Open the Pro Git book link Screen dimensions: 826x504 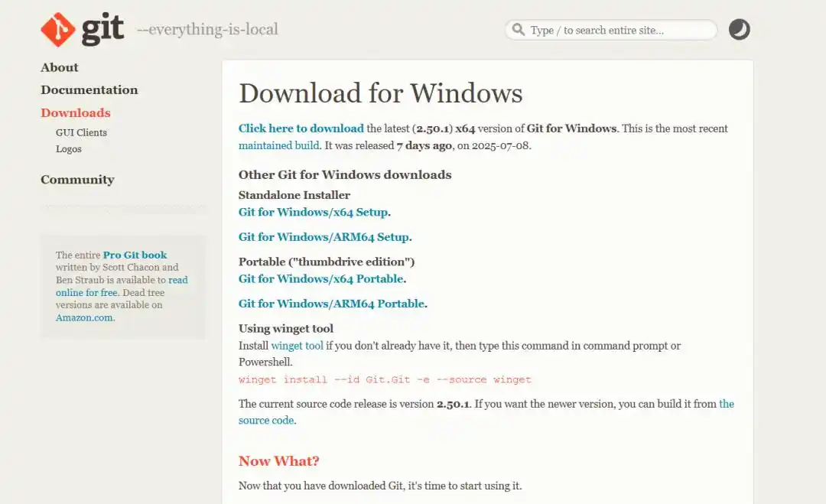135,255
